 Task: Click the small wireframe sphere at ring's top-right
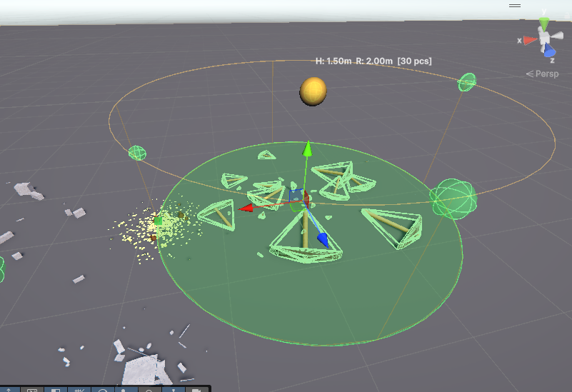click(x=467, y=82)
